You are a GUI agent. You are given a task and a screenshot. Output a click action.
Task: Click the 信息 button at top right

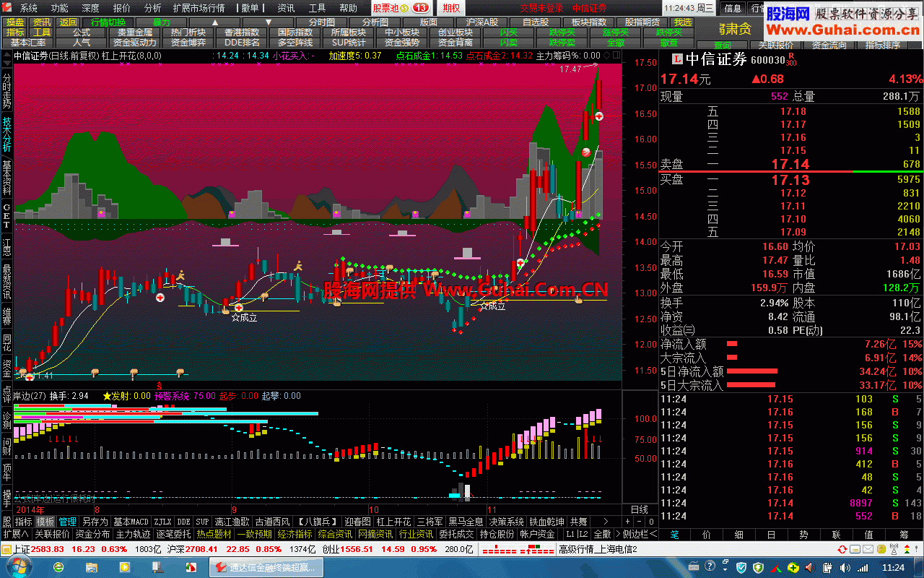tap(733, 8)
